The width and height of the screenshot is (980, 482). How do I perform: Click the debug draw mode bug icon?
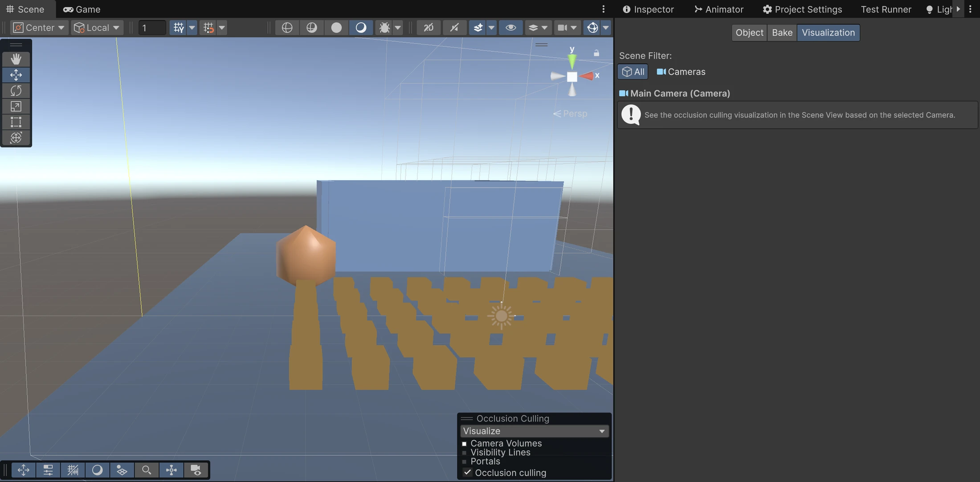pos(384,28)
